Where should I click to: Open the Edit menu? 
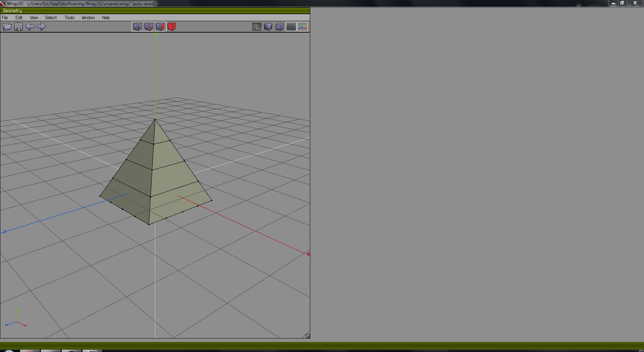tap(19, 17)
